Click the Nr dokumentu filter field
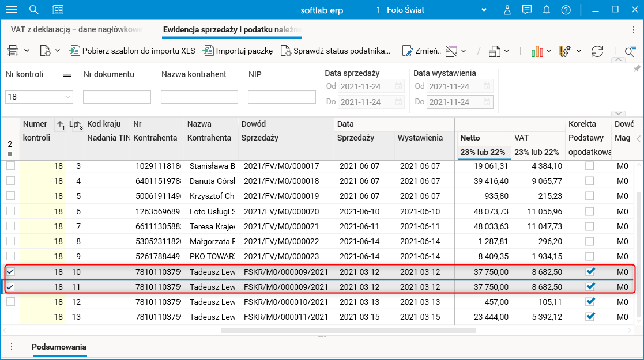Screen dimensions: 644x360 coord(117,97)
